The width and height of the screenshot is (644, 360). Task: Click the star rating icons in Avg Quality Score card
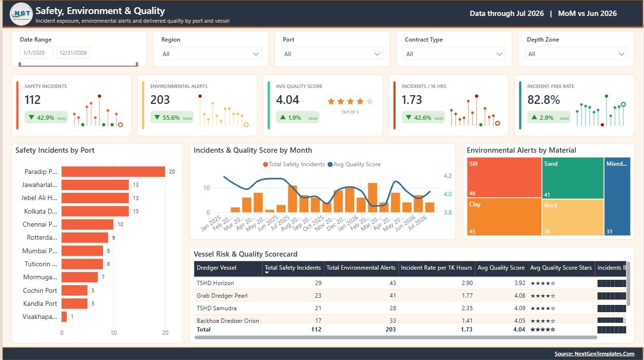point(351,101)
